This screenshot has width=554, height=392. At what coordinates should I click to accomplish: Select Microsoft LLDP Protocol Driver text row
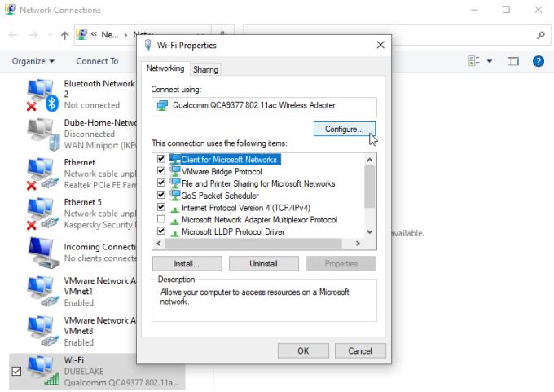pyautogui.click(x=233, y=232)
